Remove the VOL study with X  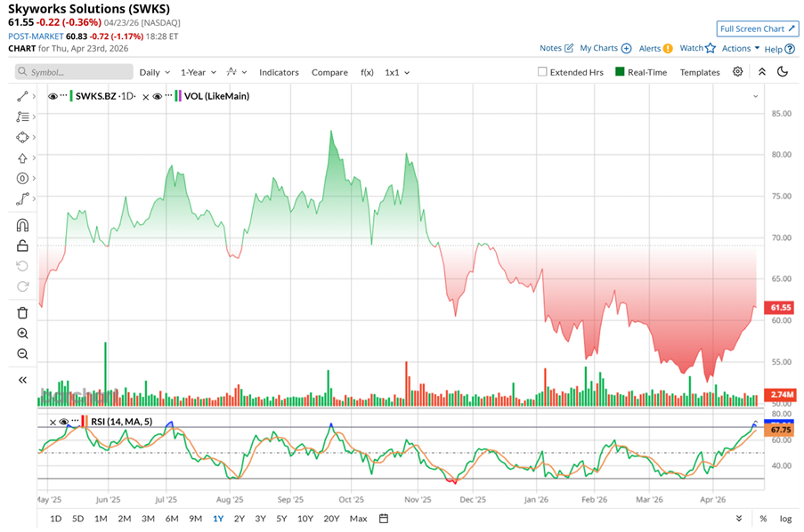click(146, 97)
